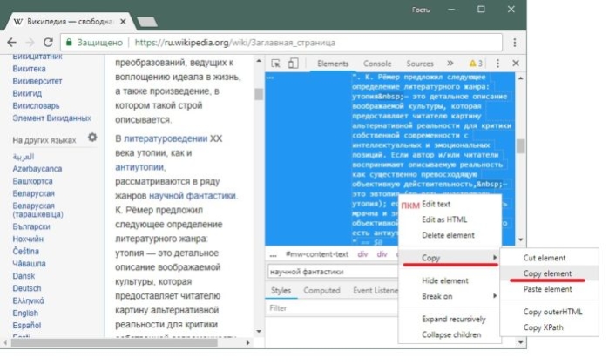The height and width of the screenshot is (364, 609).
Task: Click the green secure padlock icon
Action: point(69,43)
